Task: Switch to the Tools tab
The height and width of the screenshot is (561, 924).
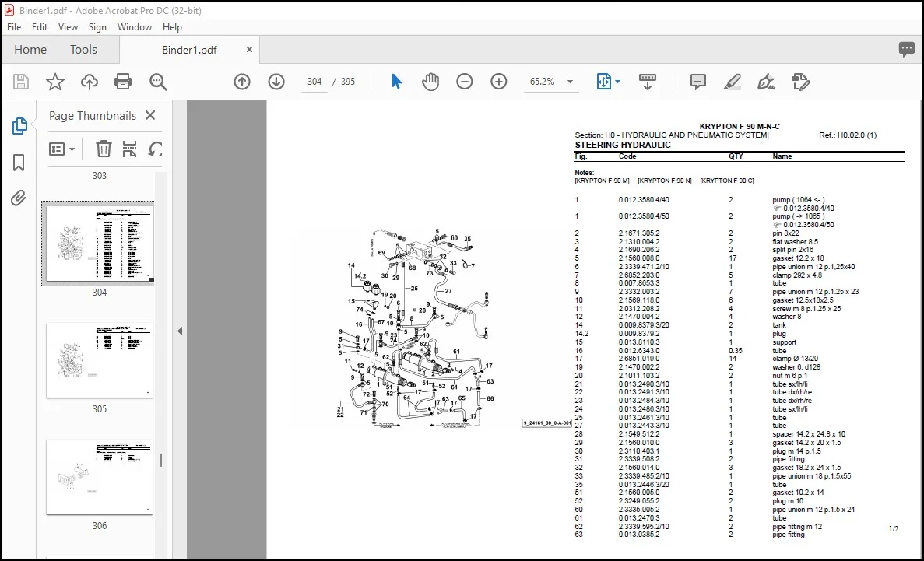Action: [83, 50]
